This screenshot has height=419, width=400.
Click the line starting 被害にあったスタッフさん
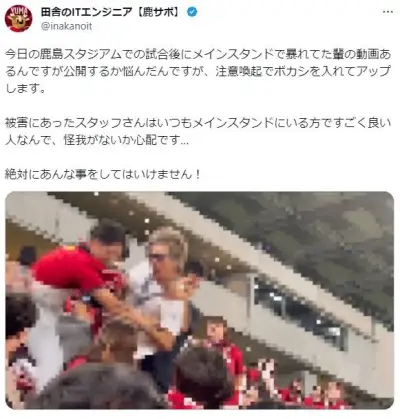[198, 123]
